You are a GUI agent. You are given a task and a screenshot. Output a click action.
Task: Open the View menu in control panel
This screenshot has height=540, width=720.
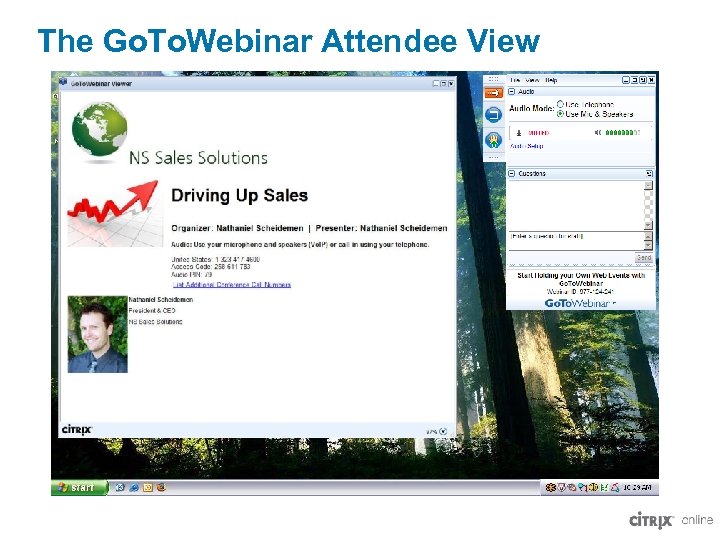(x=532, y=80)
